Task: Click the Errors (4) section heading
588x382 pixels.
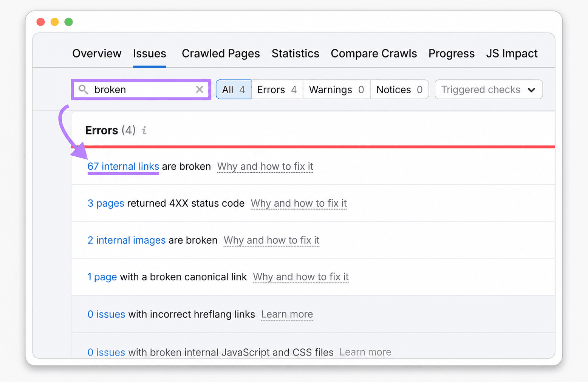Action: click(110, 130)
